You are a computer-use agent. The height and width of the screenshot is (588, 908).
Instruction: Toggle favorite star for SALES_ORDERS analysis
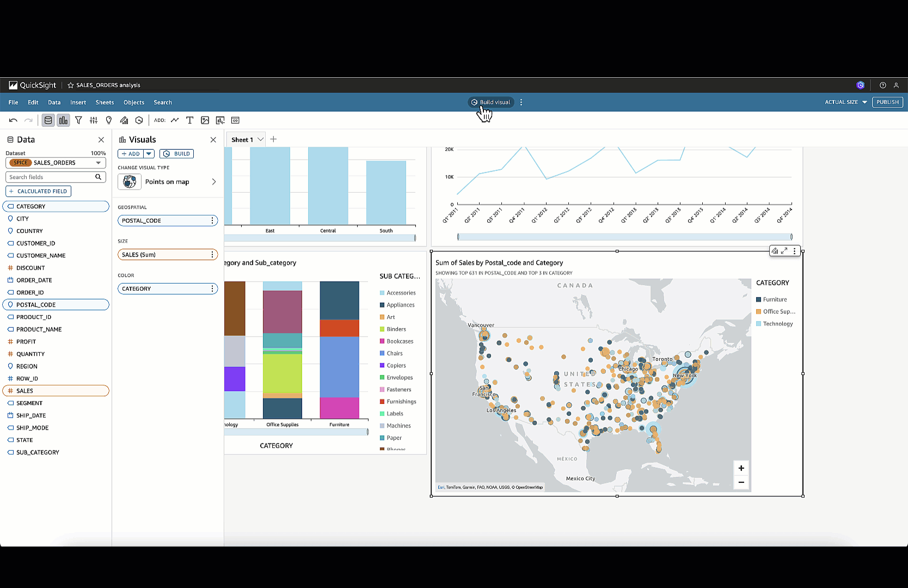tap(70, 85)
